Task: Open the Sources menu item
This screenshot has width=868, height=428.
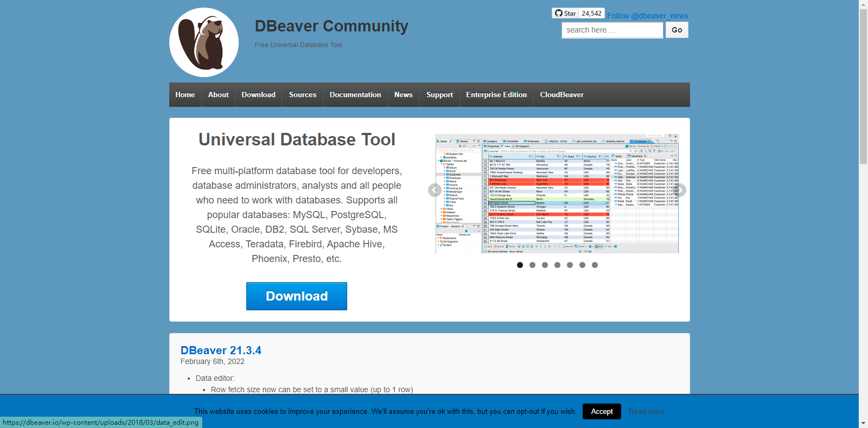Action: pyautogui.click(x=303, y=94)
